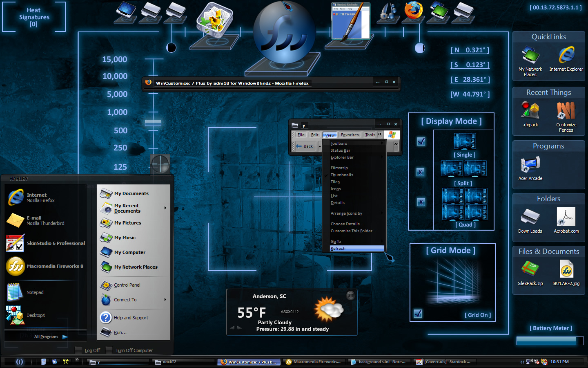Toggle the Grid On checkbox
The image size is (588, 368).
418,314
